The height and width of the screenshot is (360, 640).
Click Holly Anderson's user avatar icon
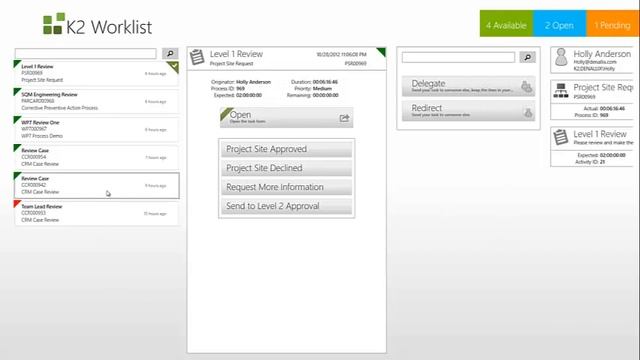pos(562,57)
